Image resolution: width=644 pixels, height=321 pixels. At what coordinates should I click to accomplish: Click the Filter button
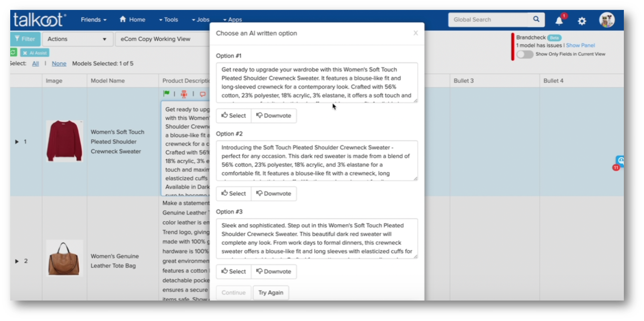click(25, 39)
